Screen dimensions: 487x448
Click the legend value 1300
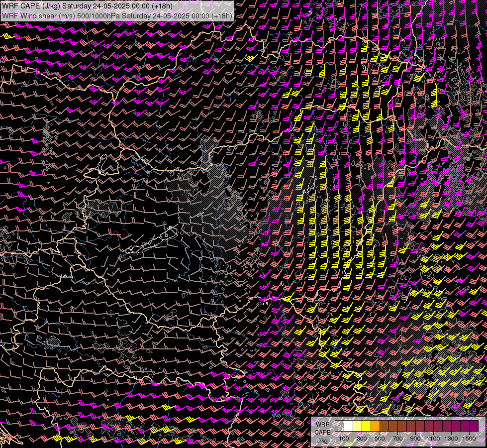tap(451, 439)
